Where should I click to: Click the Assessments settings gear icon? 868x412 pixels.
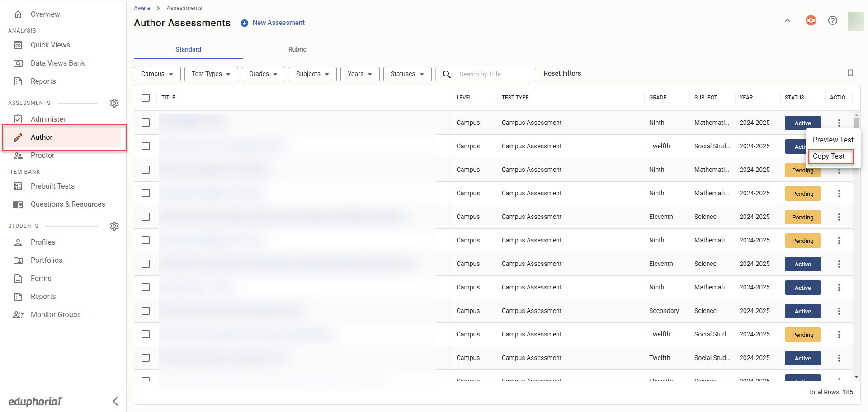[x=114, y=103]
